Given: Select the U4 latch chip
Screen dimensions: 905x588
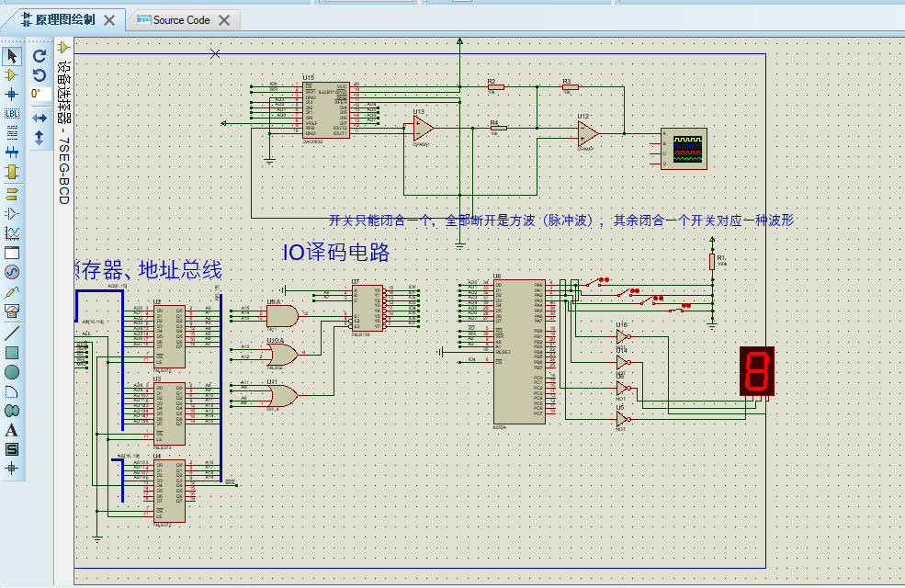Looking at the screenshot, I should point(169,491).
